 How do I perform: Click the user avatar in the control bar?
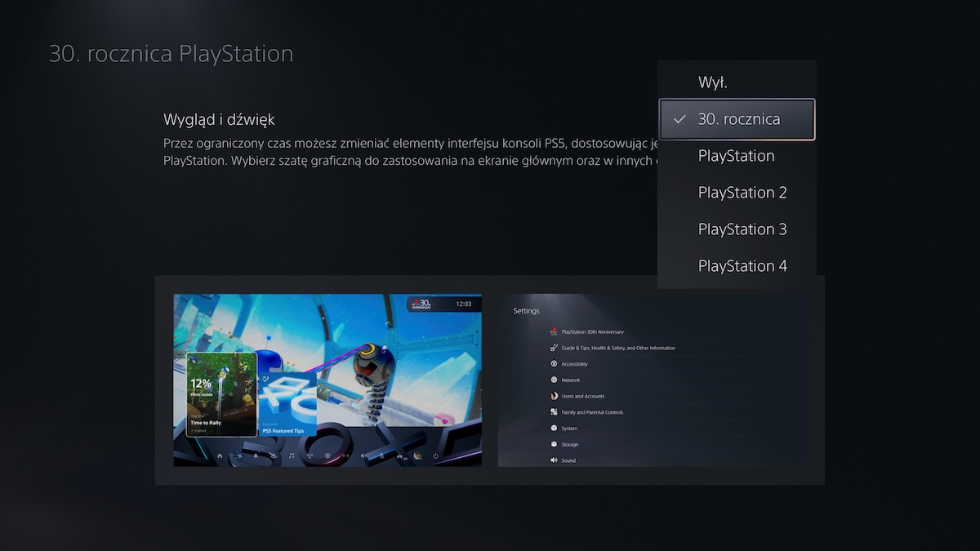tap(416, 455)
